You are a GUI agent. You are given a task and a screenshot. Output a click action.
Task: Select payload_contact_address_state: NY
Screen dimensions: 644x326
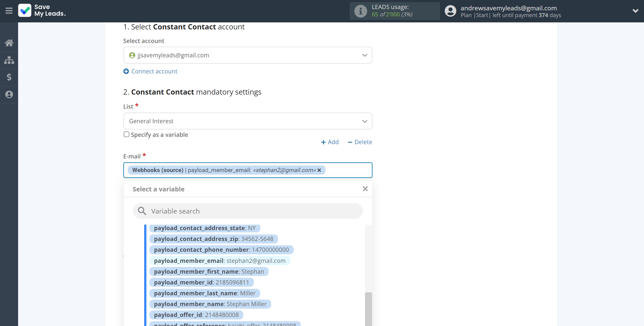point(205,228)
